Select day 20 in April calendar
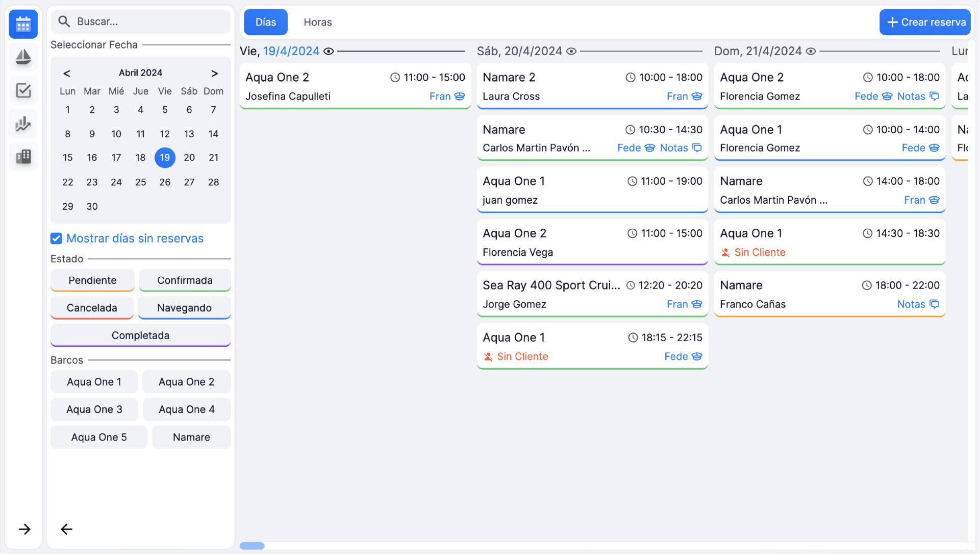The image size is (980, 554). pos(189,157)
